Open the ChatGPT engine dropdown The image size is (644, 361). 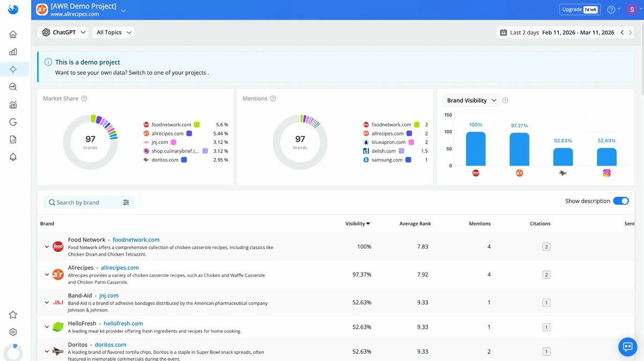(x=64, y=33)
